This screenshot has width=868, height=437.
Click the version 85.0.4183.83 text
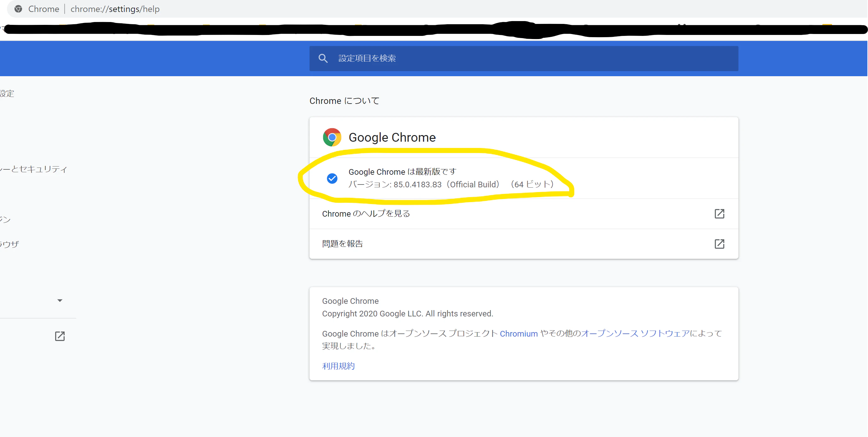click(417, 184)
